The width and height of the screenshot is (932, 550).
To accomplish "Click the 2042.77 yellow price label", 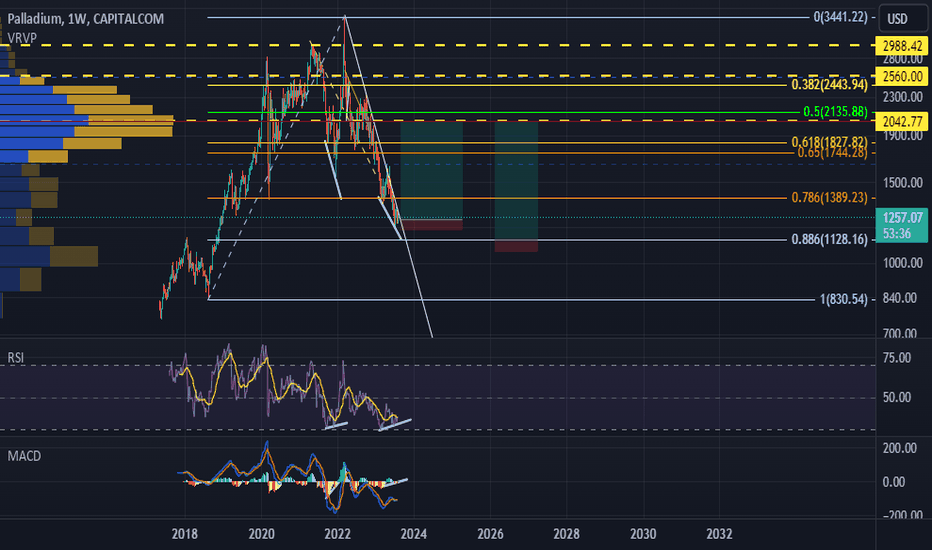I will 902,121.
